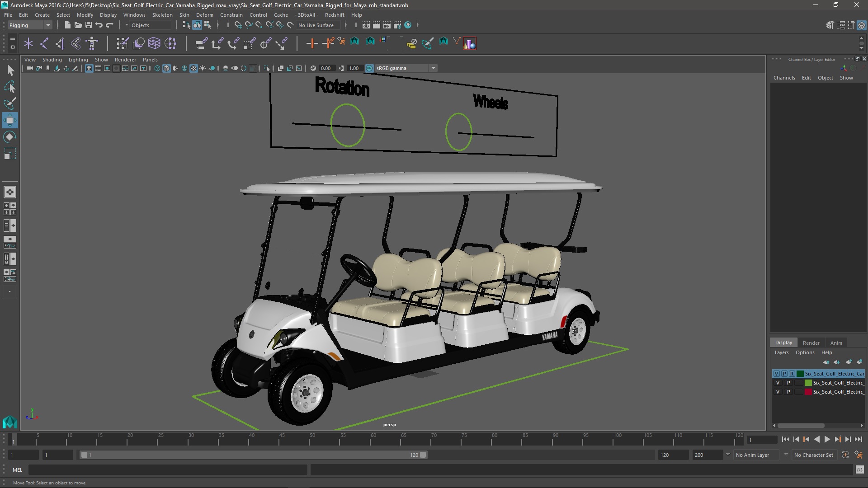Open Render Settings from the status line
868x488 pixels.
397,25
